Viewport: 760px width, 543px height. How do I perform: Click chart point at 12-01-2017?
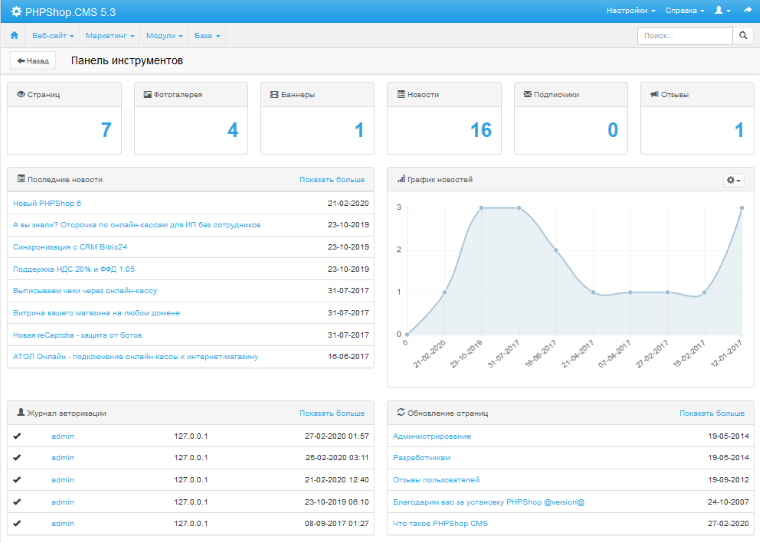pyautogui.click(x=742, y=208)
